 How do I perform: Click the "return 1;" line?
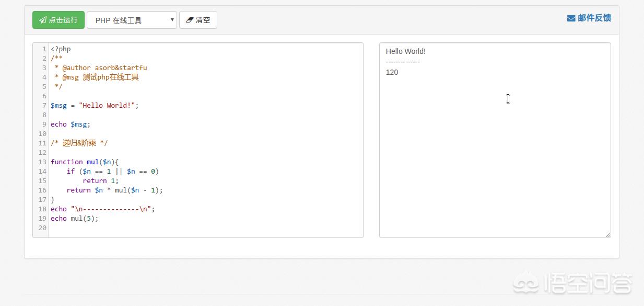tap(101, 181)
